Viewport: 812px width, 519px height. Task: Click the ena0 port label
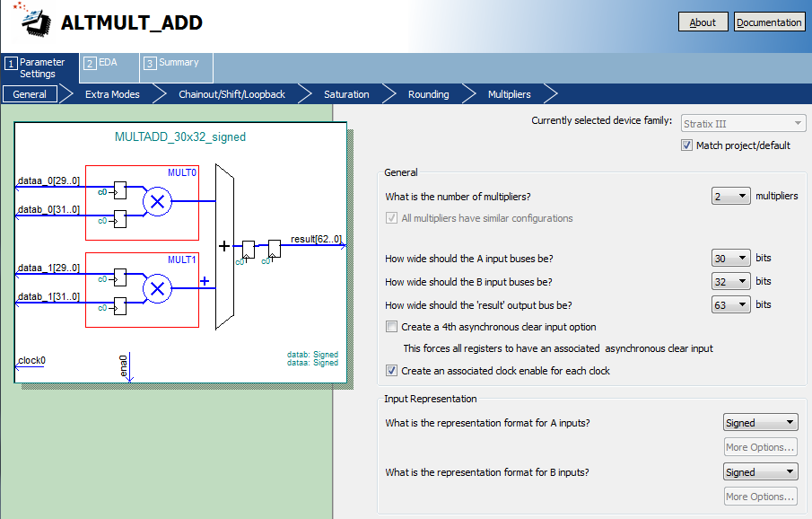tap(123, 366)
